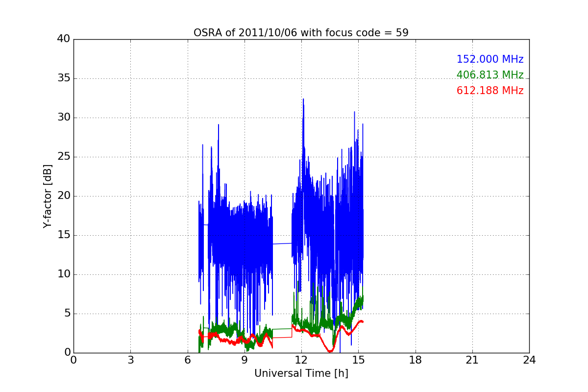The width and height of the screenshot is (588, 392).
Task: Click y-axis tick label 10
Action: 64,274
